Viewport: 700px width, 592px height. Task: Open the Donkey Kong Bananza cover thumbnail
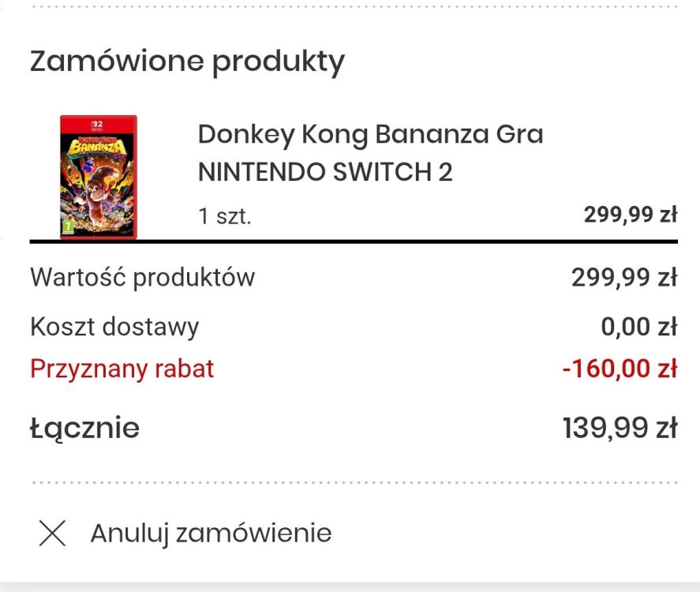click(98, 177)
